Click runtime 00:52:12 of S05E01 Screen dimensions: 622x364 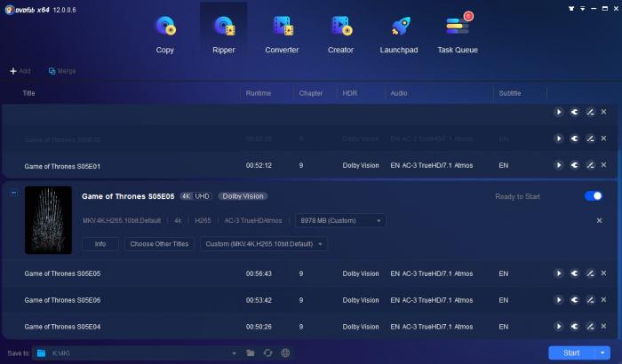pyautogui.click(x=259, y=165)
